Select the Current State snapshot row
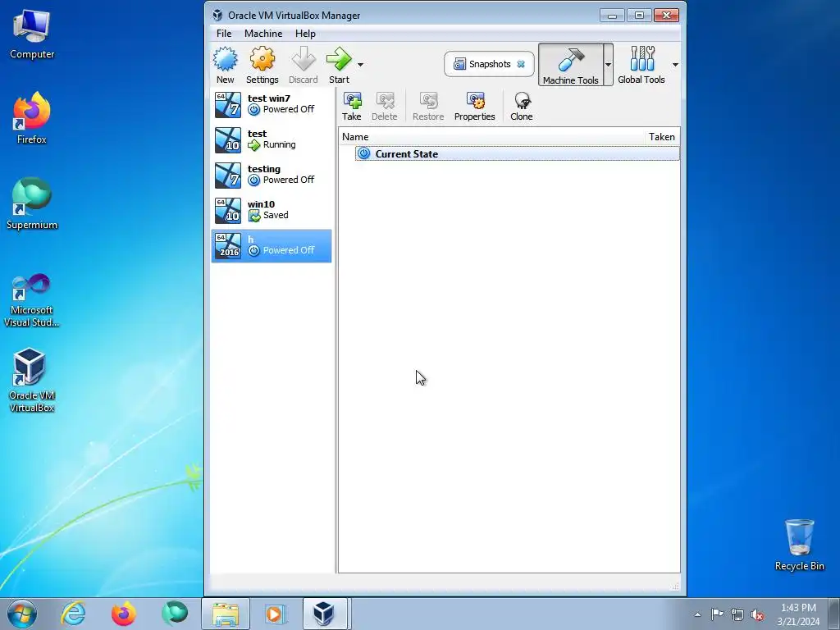Viewport: 840px width, 630px height. [x=517, y=153]
